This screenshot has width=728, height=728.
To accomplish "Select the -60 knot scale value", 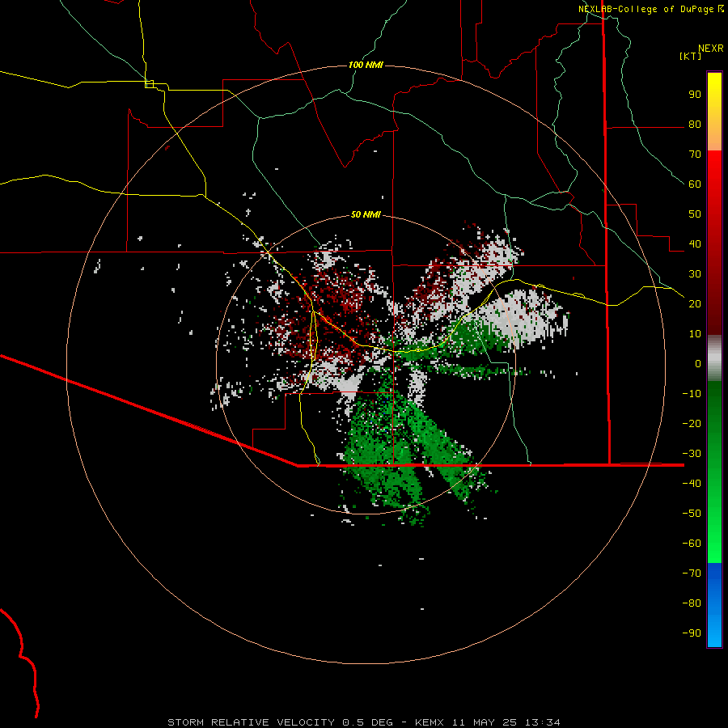I will [692, 544].
